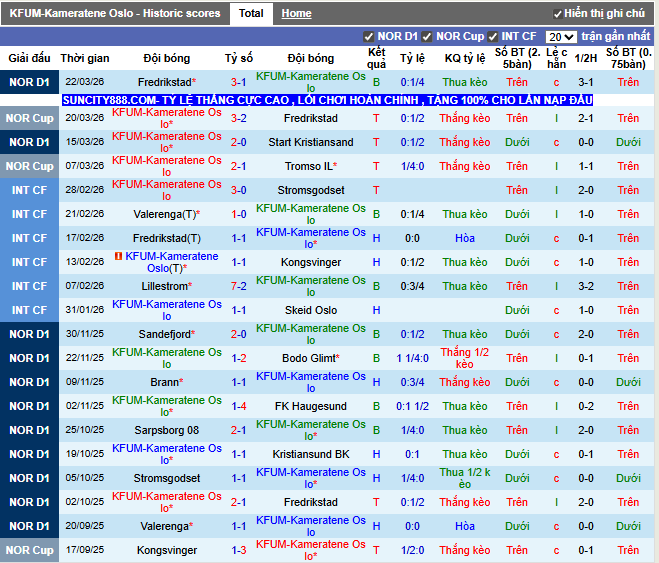The width and height of the screenshot is (659, 563).
Task: Open the recent matches count dropdown showing 20
Action: click(561, 36)
